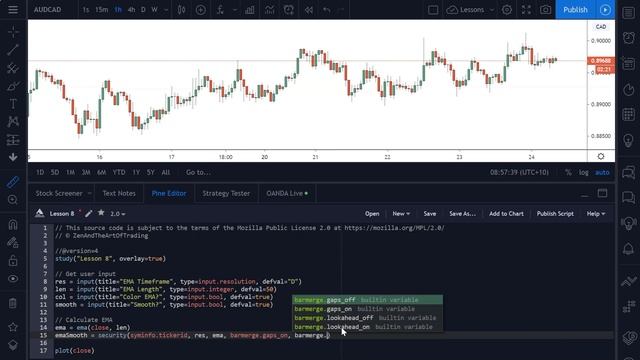The width and height of the screenshot is (640, 360).
Task: Select barmerge.lookahead_on autocomplete suggestion
Action: (368, 327)
